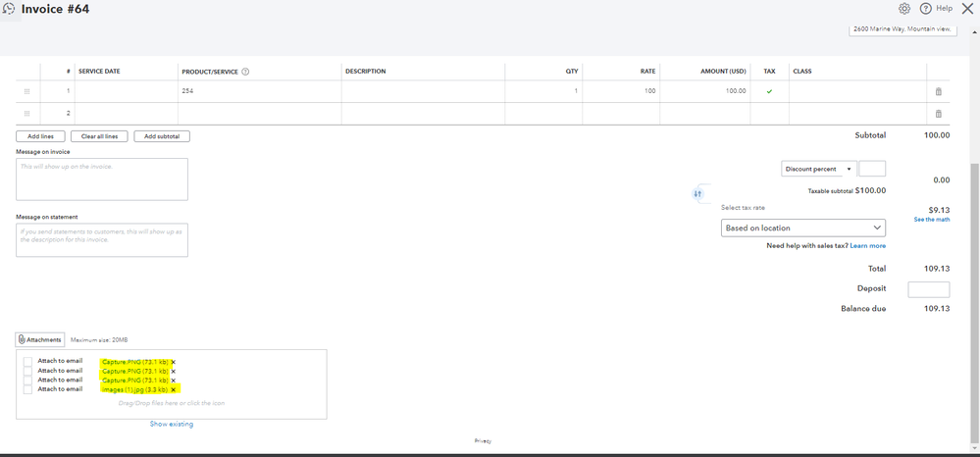Image resolution: width=980 pixels, height=457 pixels.
Task: Click the Add lines button
Action: [40, 136]
